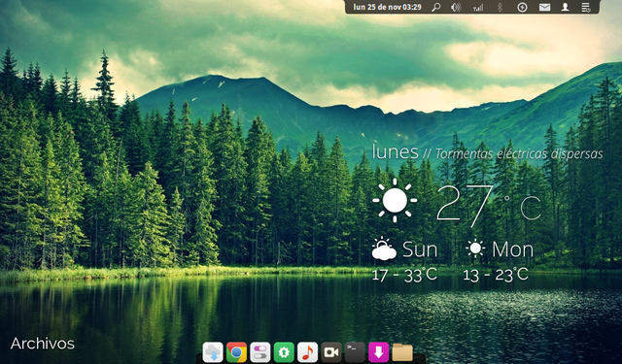Click the '17 - 33°C' temperature range

tap(404, 275)
